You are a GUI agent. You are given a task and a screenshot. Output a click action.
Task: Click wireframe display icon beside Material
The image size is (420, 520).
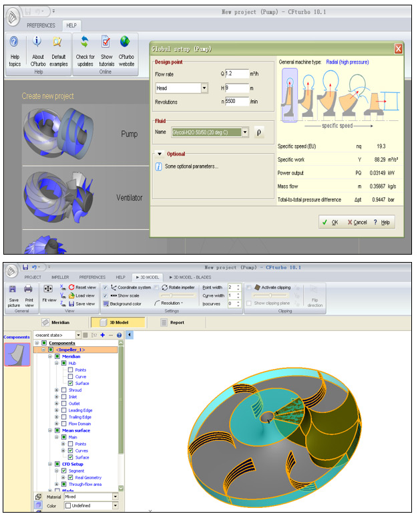tap(39, 497)
